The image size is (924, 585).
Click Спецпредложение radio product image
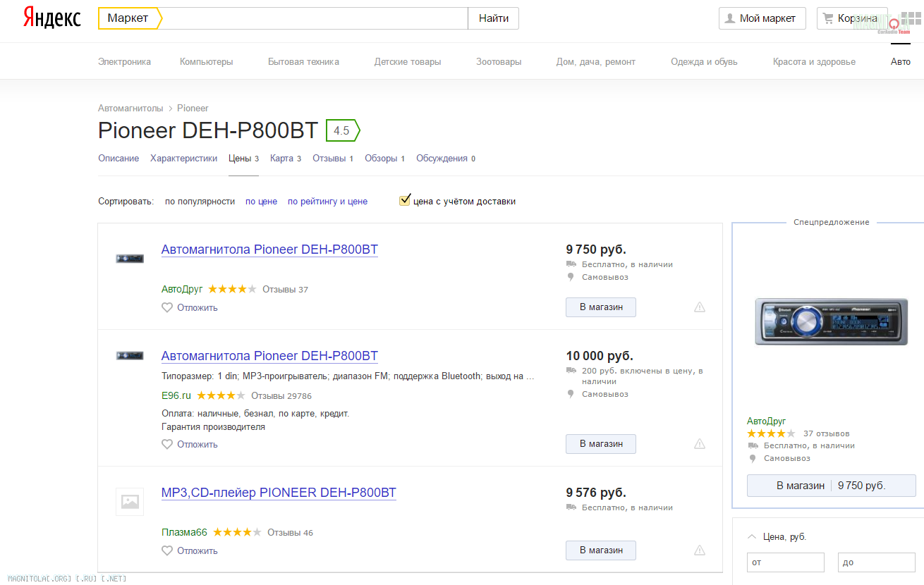click(832, 321)
